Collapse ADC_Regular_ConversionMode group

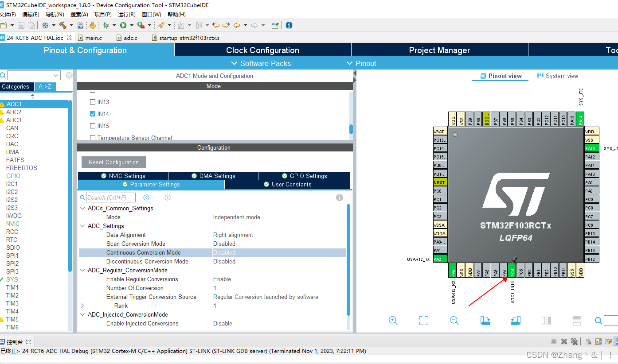(x=82, y=270)
